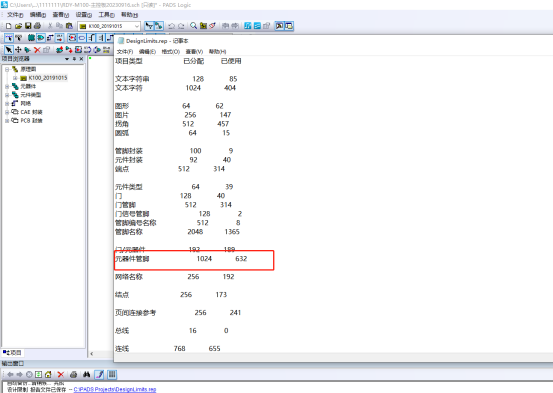Expand the PCB 封装 tree node
553x393 pixels.
pyautogui.click(x=7, y=121)
